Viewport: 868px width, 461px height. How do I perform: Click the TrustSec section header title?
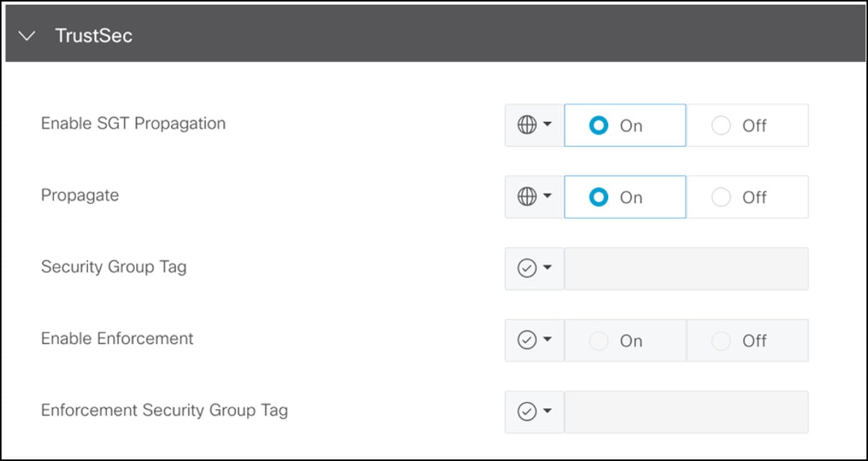point(94,36)
